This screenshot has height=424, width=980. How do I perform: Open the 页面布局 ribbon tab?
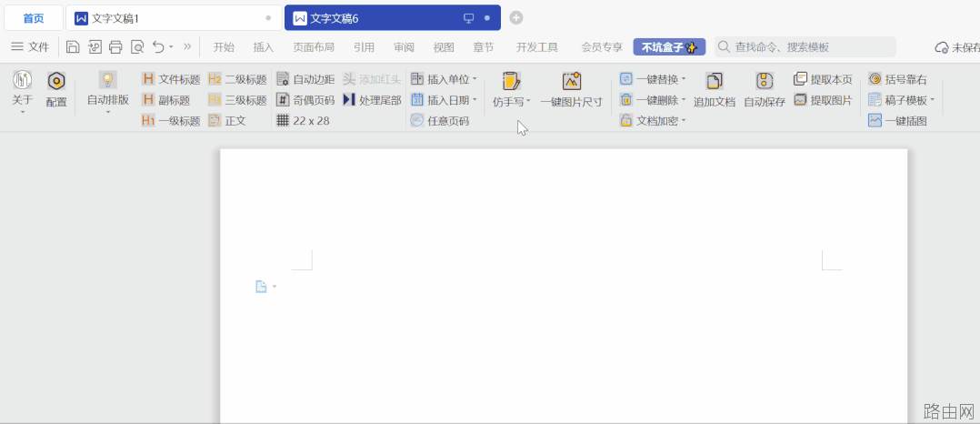313,47
